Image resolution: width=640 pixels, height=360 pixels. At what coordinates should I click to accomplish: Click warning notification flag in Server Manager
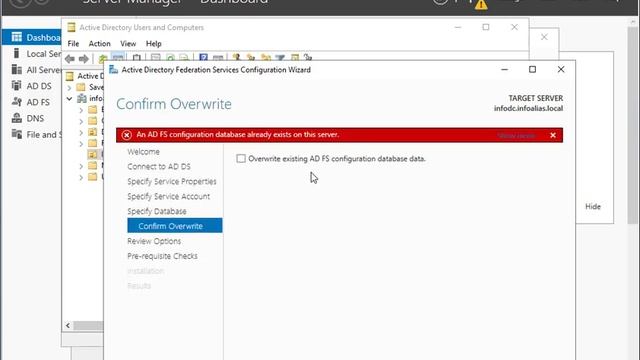(481, 4)
